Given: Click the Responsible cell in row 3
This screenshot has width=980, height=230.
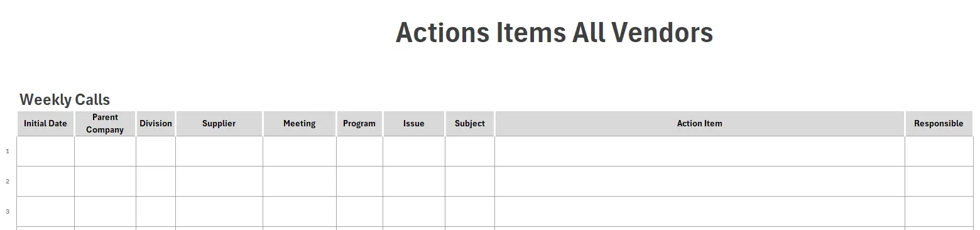Looking at the screenshot, I should click(939, 212).
